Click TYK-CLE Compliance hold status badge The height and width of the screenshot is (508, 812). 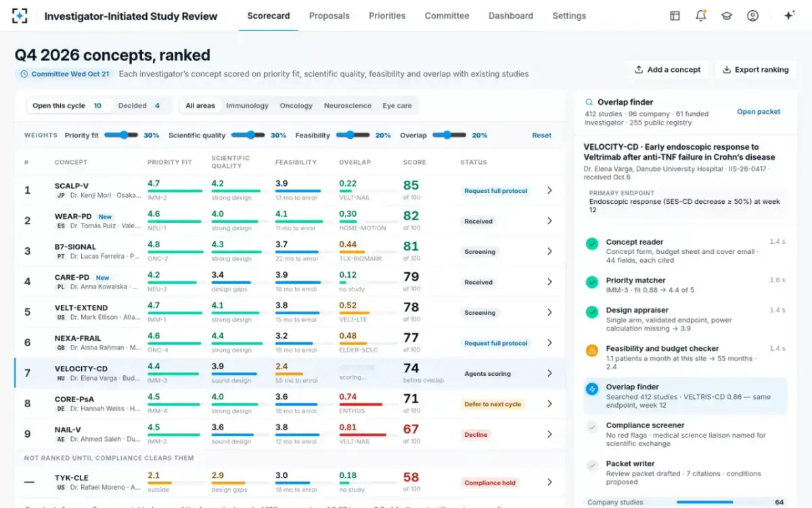click(490, 483)
